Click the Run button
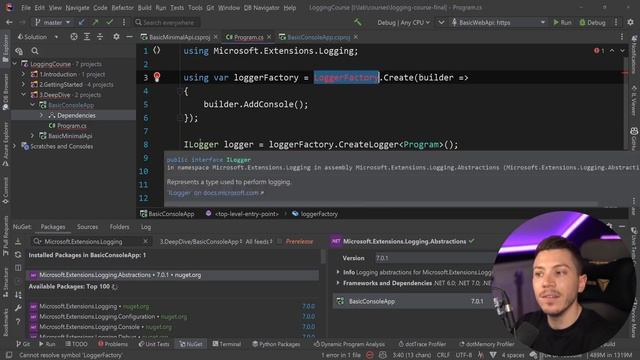This screenshot has height=360, width=640. click(562, 22)
